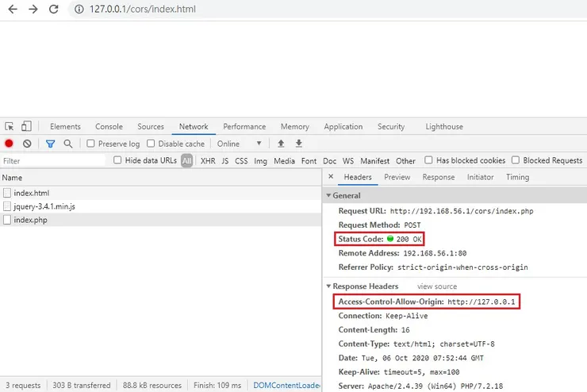Stop recording network log red button

tap(9, 144)
